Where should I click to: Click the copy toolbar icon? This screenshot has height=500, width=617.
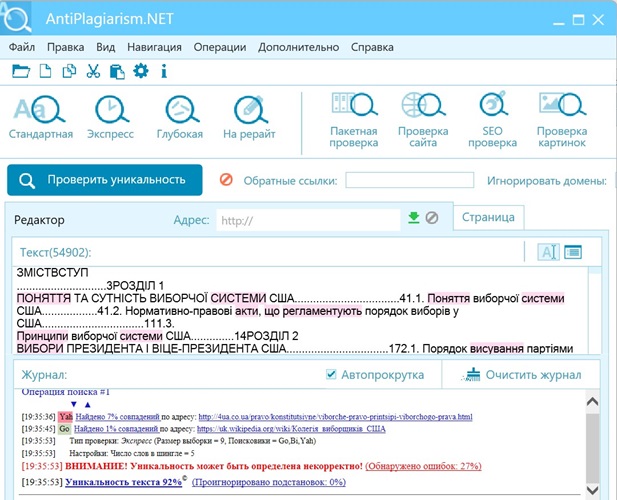point(69,71)
